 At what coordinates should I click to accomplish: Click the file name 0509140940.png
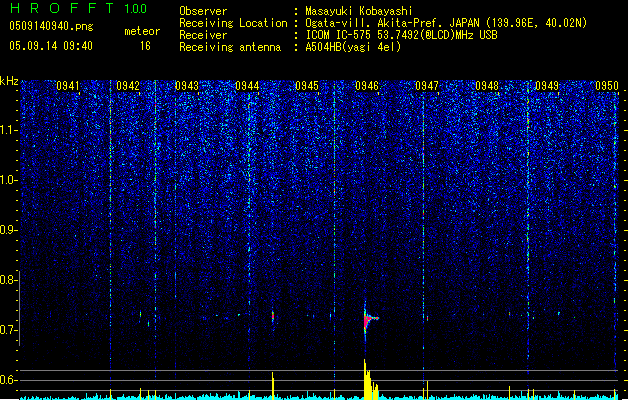[x=50, y=27]
